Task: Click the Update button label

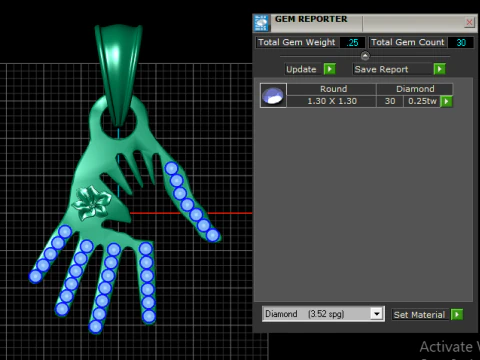Action: click(301, 69)
